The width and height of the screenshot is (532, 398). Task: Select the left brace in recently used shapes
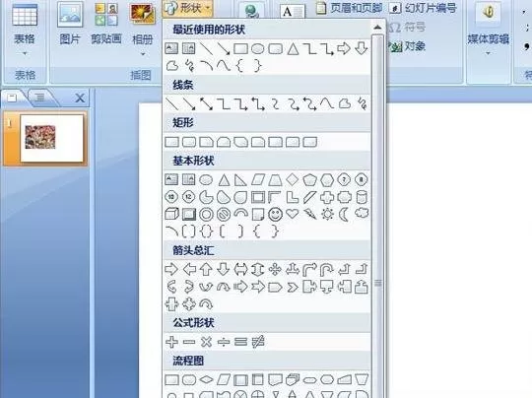point(239,66)
